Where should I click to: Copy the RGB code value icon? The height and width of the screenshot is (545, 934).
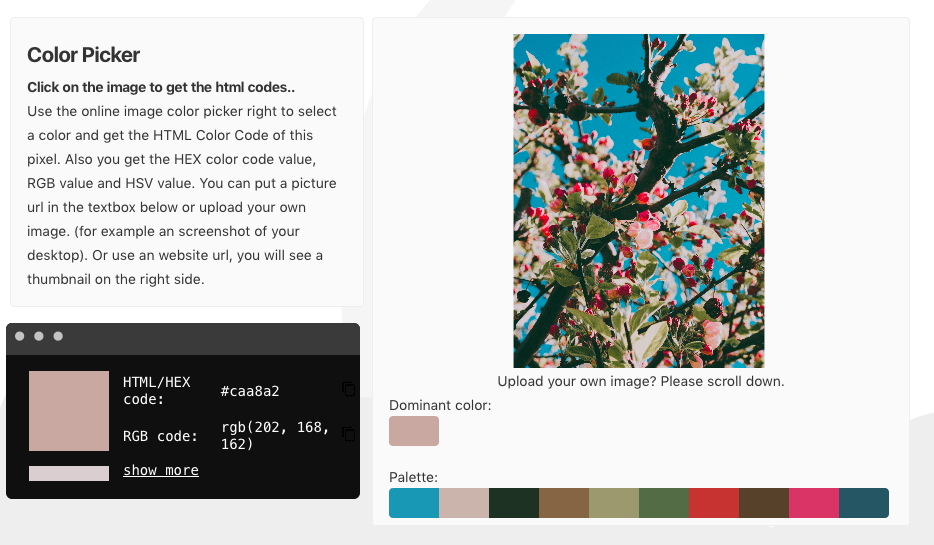coord(349,434)
